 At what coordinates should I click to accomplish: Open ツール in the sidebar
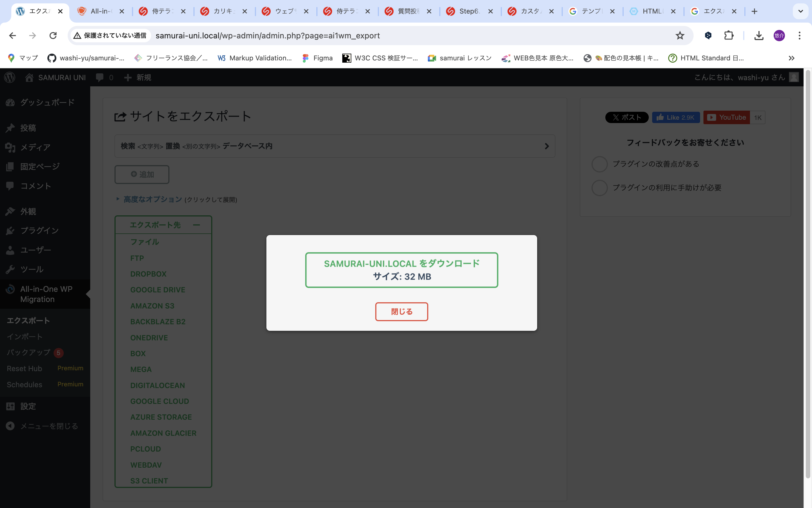pos(45,269)
